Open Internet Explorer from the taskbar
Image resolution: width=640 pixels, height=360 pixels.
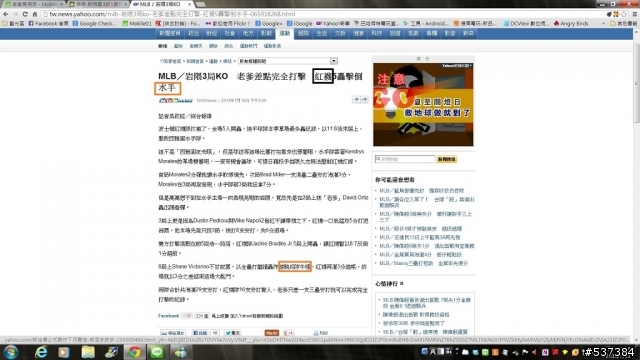tap(41, 352)
